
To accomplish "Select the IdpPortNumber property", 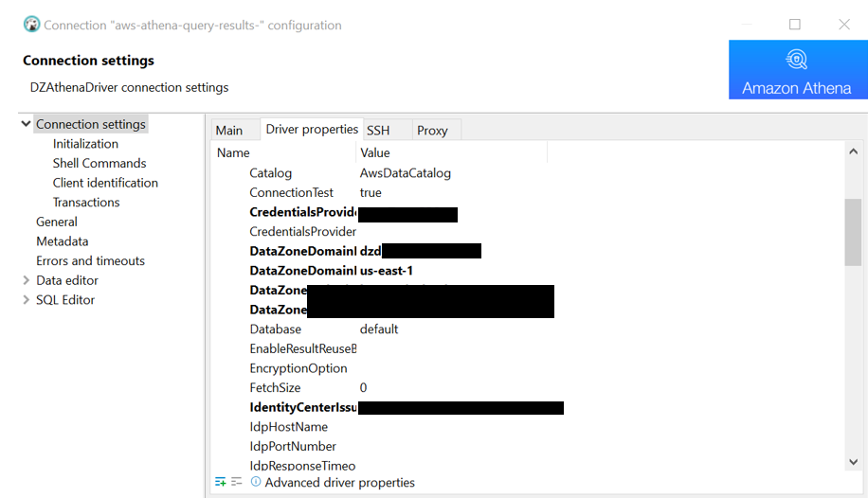I will click(292, 446).
